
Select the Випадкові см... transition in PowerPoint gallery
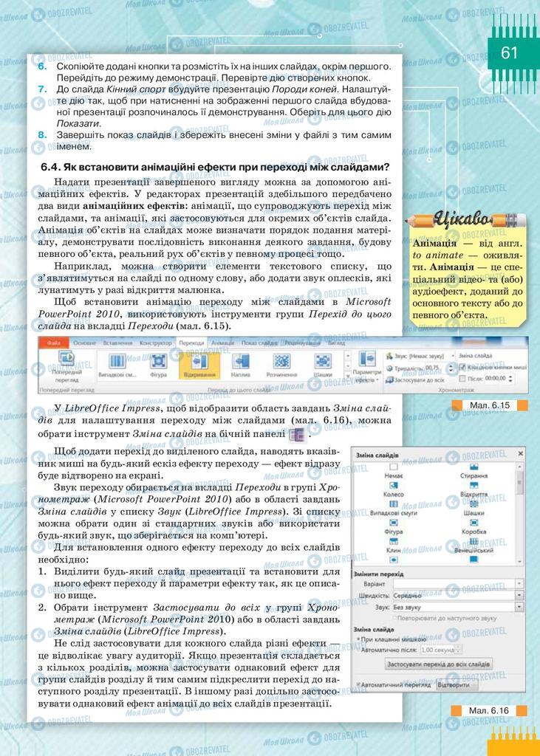(x=117, y=365)
